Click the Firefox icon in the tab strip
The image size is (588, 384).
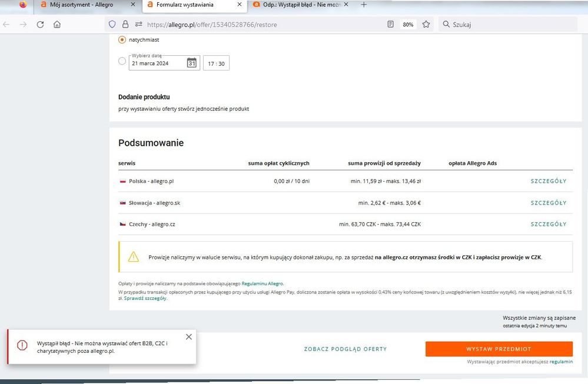[23, 4]
